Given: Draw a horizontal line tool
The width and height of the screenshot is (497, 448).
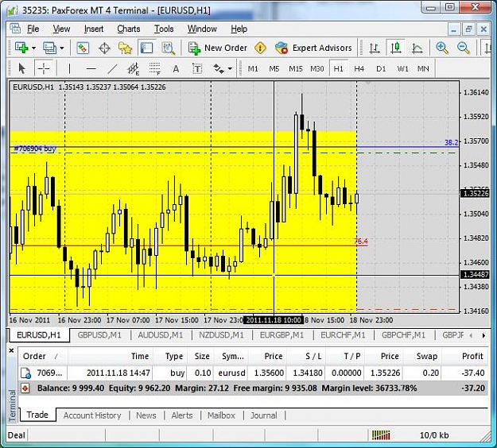Looking at the screenshot, I should click(91, 68).
